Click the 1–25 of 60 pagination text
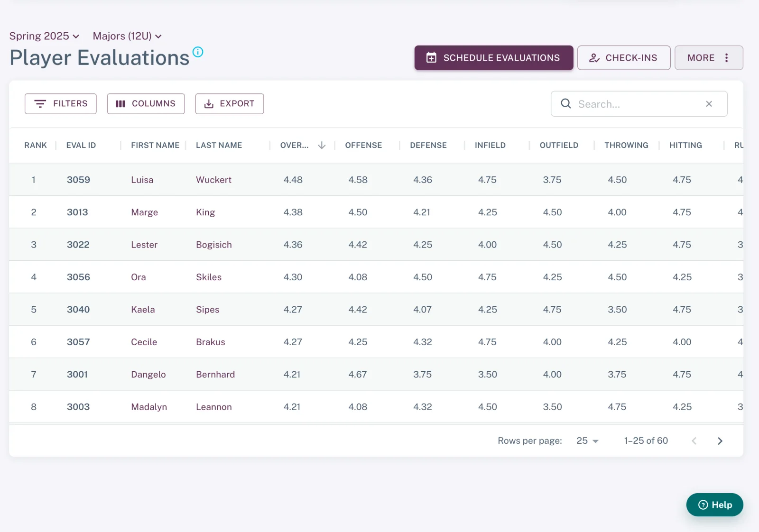This screenshot has width=759, height=532. 646,441
